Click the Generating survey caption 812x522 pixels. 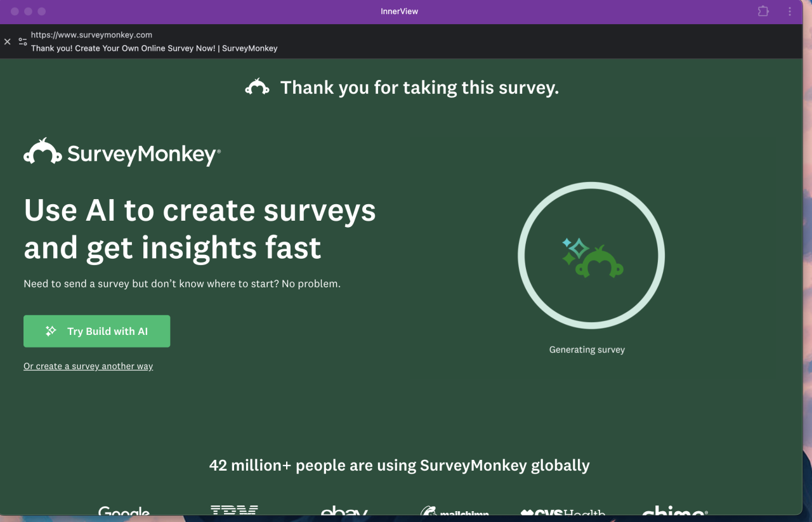coord(587,349)
